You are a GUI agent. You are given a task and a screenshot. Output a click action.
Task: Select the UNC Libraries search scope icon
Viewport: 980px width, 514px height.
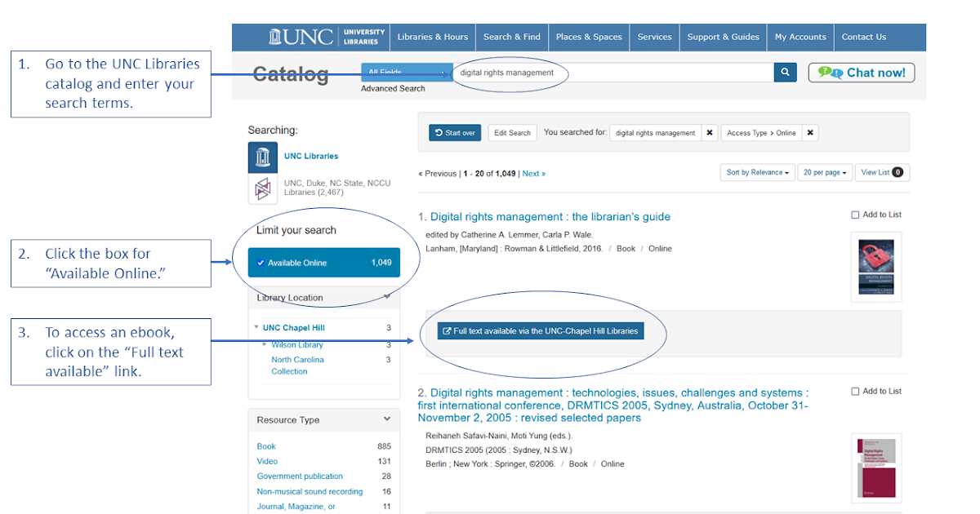point(263,157)
